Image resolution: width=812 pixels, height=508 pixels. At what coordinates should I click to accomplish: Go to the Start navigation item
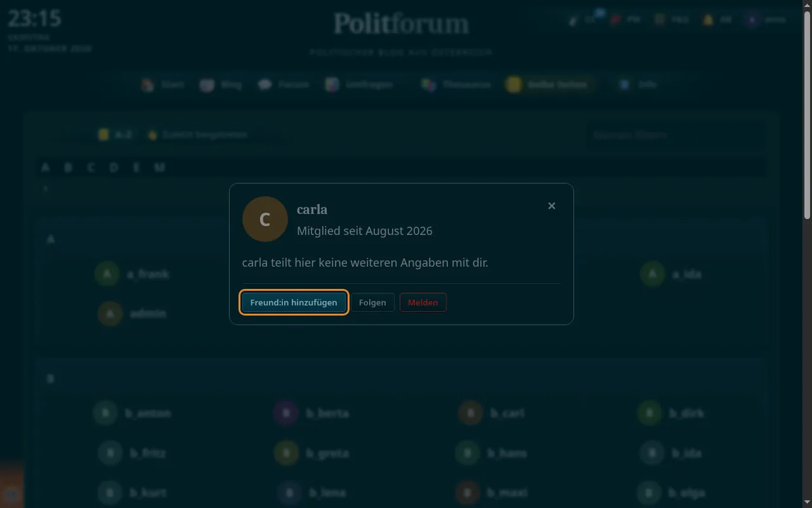[x=163, y=84]
